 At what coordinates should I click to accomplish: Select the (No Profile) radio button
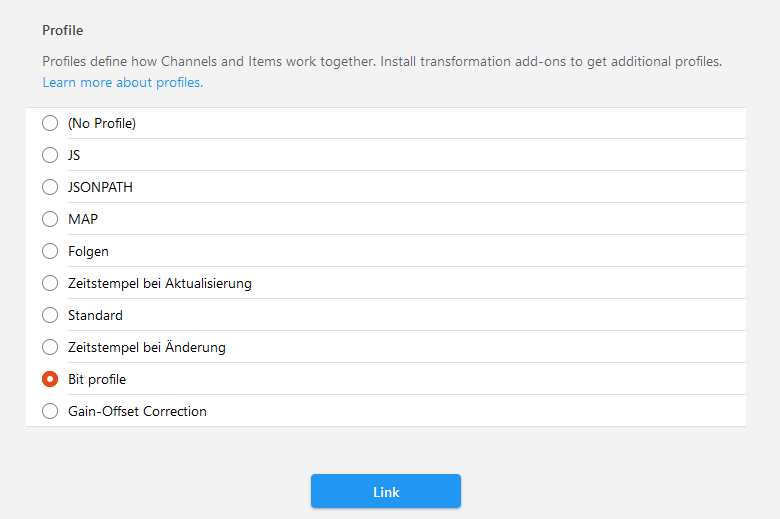click(x=50, y=123)
